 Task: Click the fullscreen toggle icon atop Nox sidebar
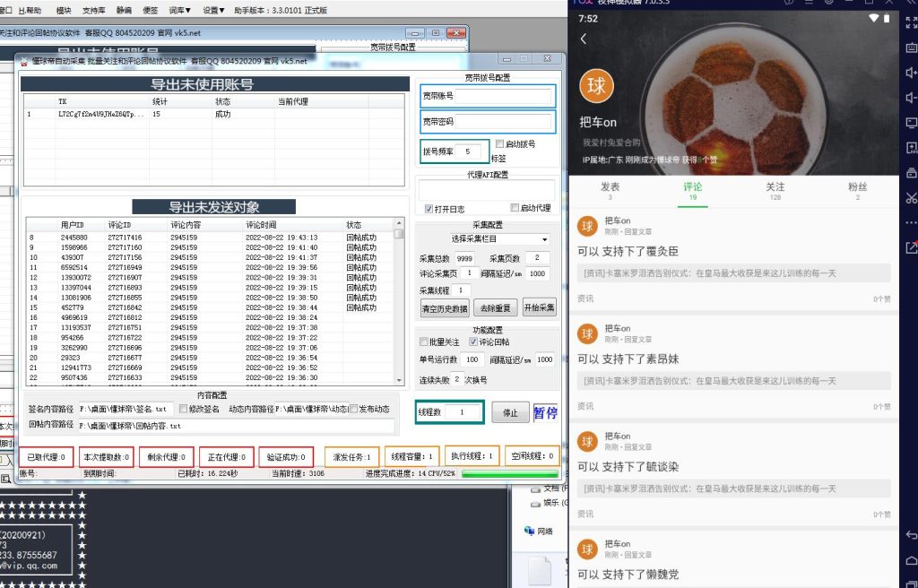(x=911, y=25)
